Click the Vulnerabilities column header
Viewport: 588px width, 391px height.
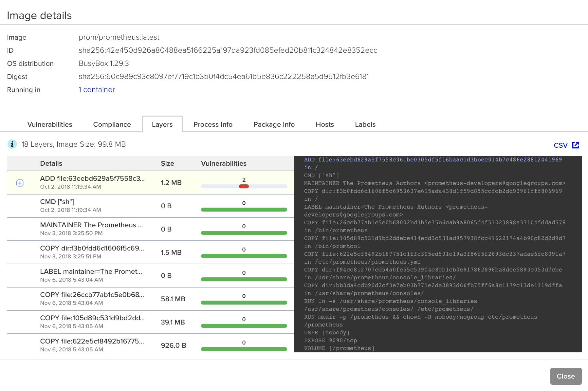click(224, 163)
